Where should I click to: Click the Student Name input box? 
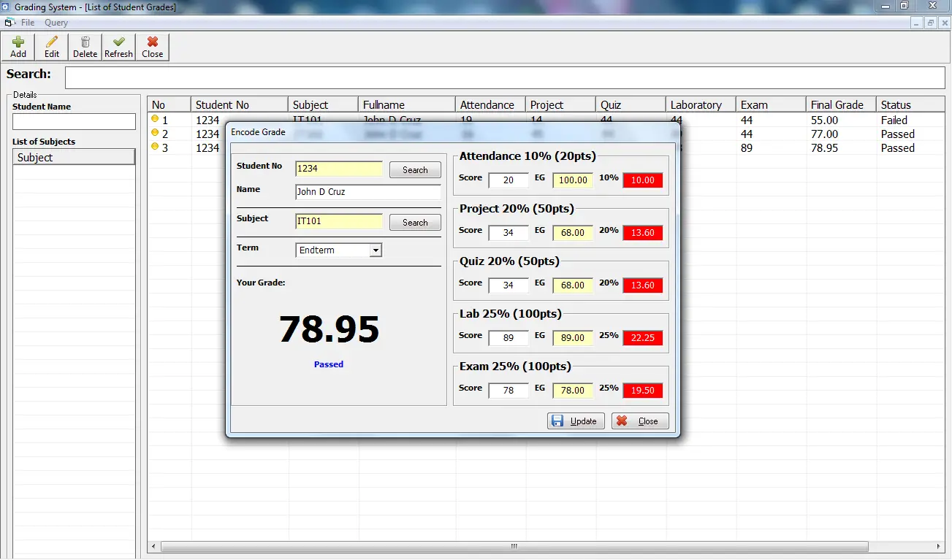[x=74, y=121]
